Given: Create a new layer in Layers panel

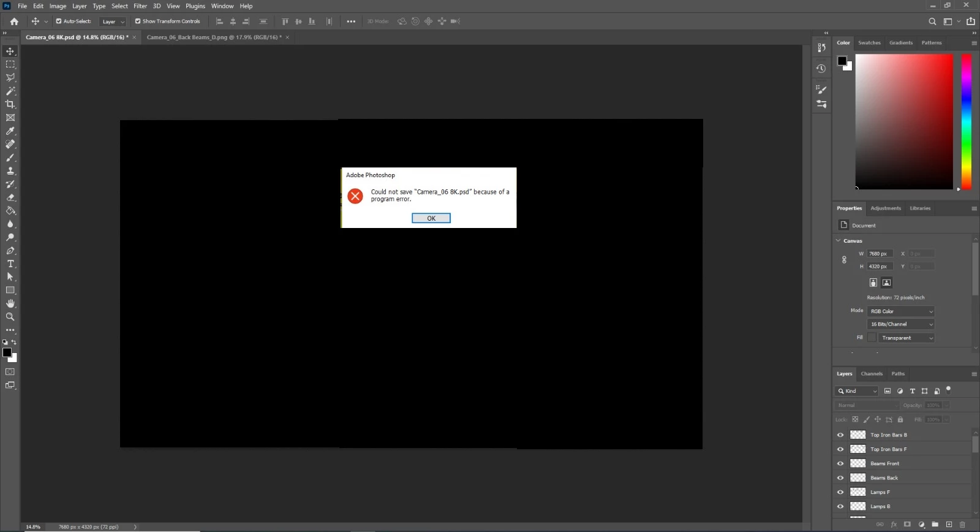Looking at the screenshot, I should (949, 524).
